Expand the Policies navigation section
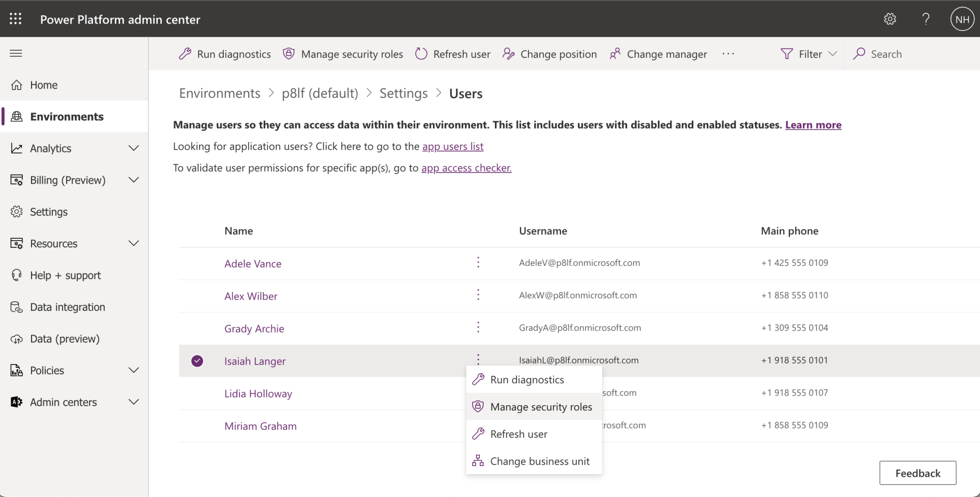Viewport: 980px width, 497px height. [x=133, y=370]
